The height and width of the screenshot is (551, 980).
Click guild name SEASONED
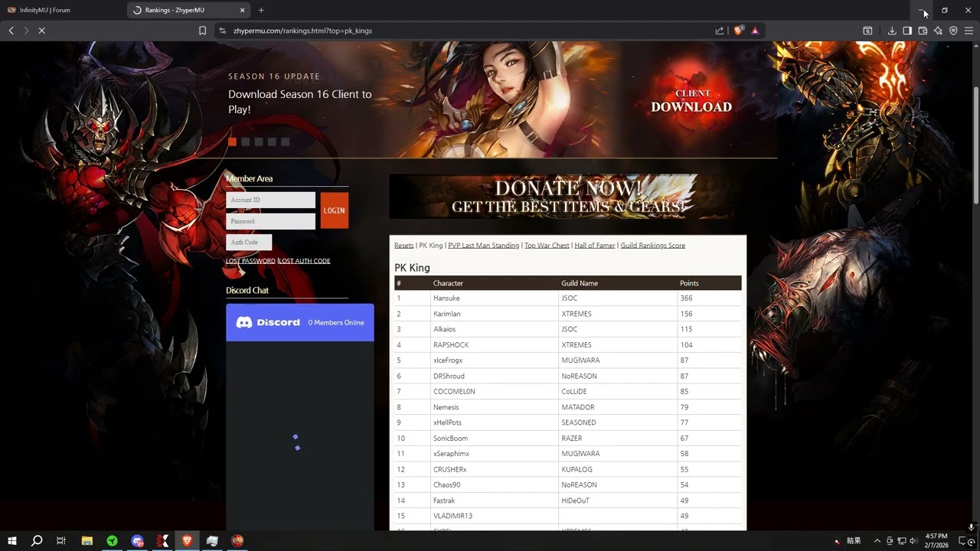point(579,422)
